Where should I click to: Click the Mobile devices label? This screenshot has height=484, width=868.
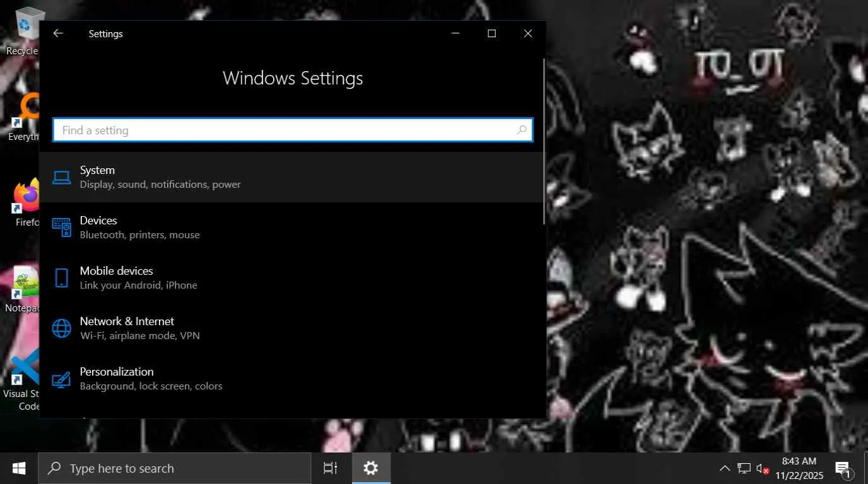[x=117, y=271]
